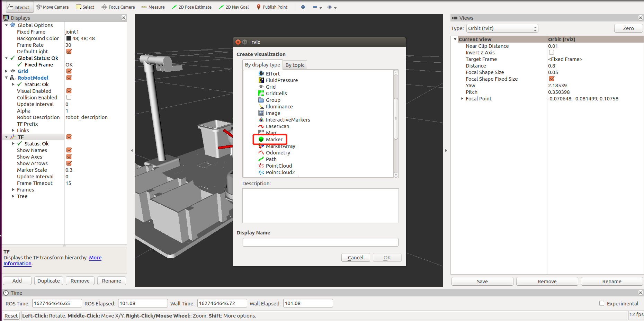
Task: Select the 2D Nav Goal tool
Action: click(x=234, y=7)
